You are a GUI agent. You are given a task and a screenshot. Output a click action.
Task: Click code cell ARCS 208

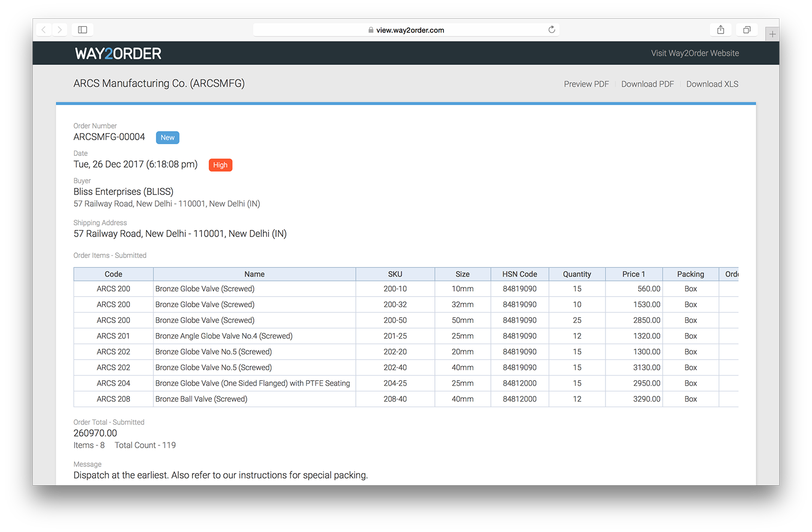tap(114, 399)
